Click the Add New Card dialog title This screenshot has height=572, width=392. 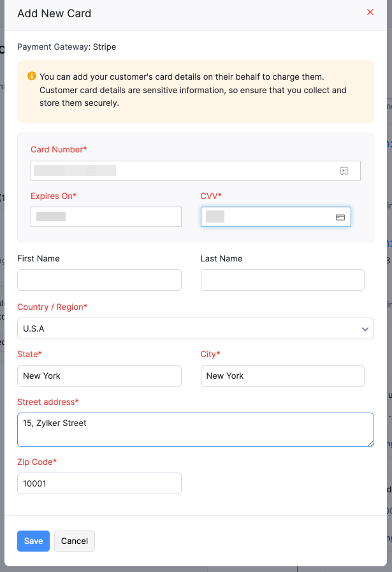[x=54, y=13]
